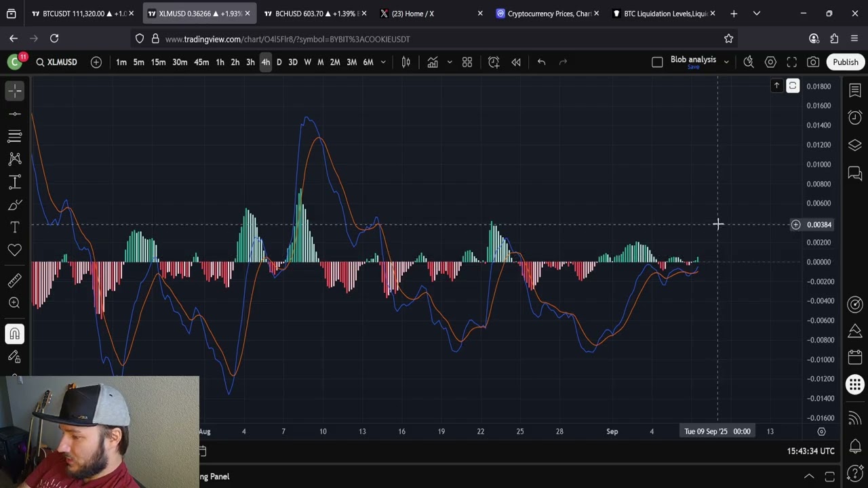The image size is (868, 488).
Task: Toggle lock all drawing tools
Action: point(15,357)
